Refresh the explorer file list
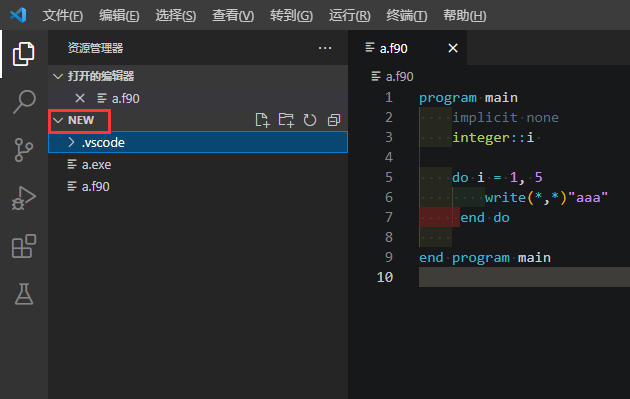 tap(310, 120)
